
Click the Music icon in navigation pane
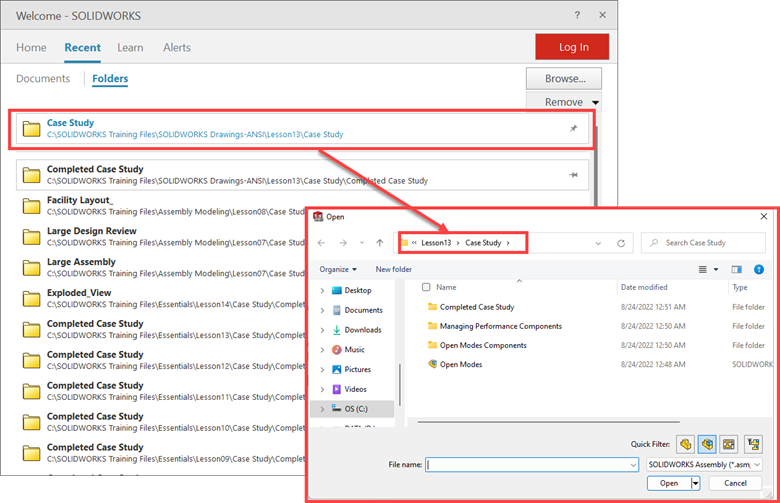[x=337, y=350]
